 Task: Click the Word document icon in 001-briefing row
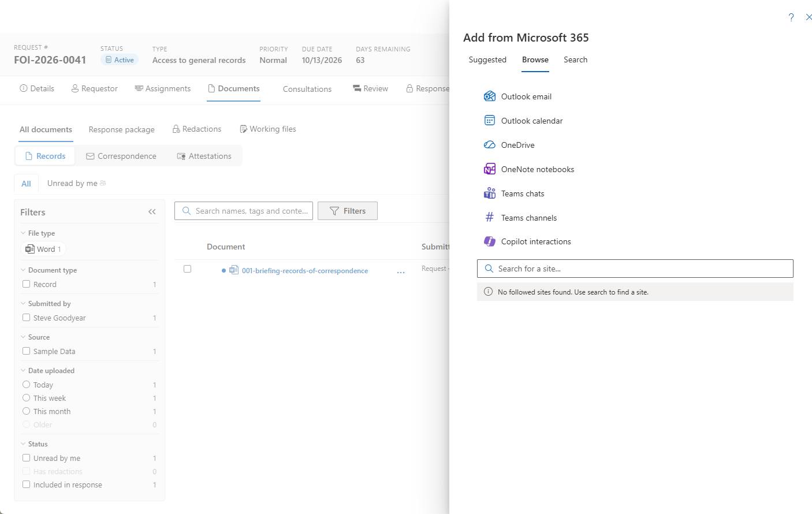[234, 270]
